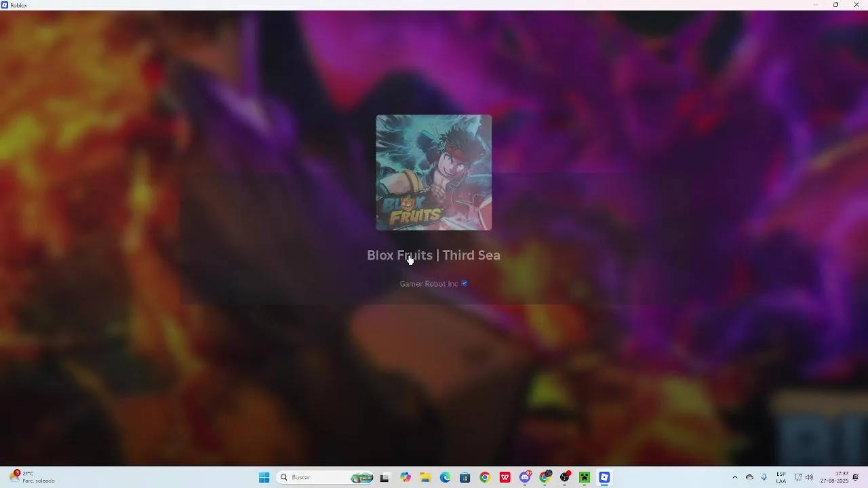
Task: Open File Explorer from the taskbar
Action: [425, 477]
